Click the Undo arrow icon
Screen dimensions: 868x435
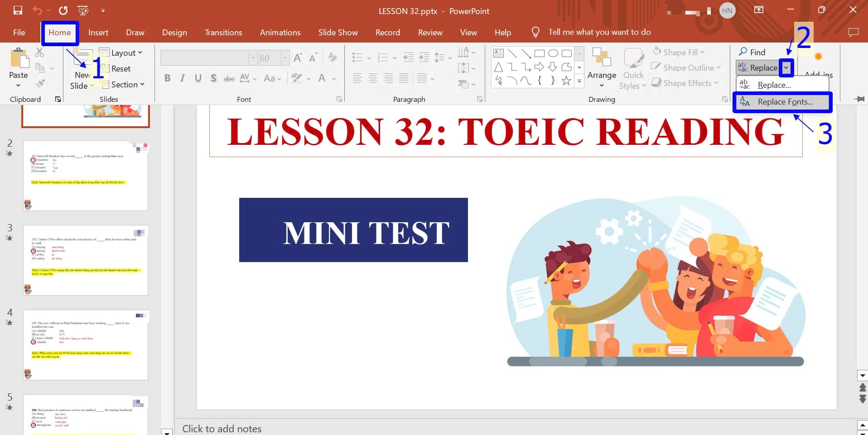tap(37, 10)
